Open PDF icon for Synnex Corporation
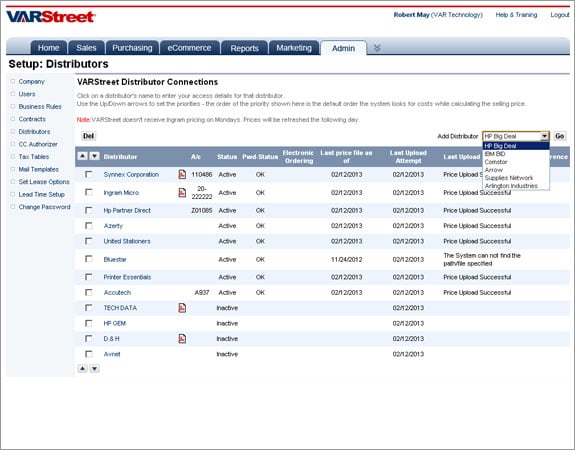The width and height of the screenshot is (575, 450). [182, 174]
